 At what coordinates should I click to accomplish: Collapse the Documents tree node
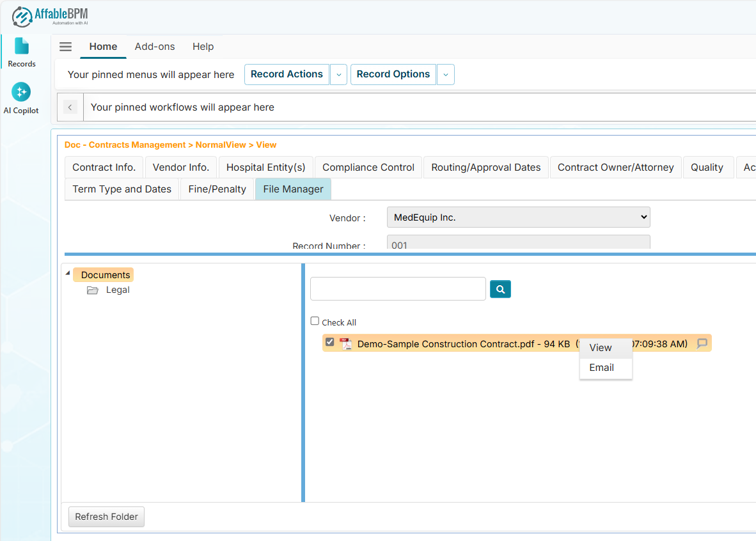(68, 274)
